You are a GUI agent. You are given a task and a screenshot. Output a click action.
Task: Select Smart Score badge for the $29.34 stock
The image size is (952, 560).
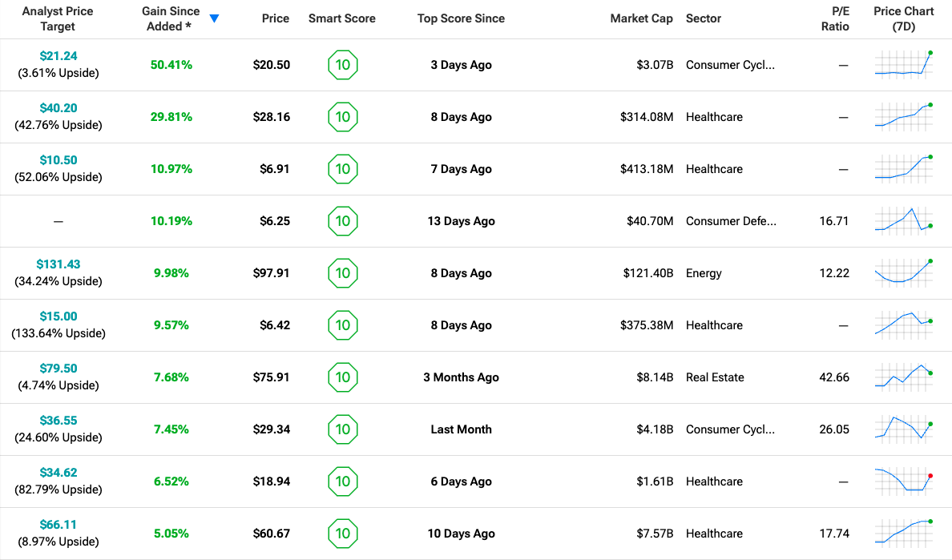tap(342, 429)
